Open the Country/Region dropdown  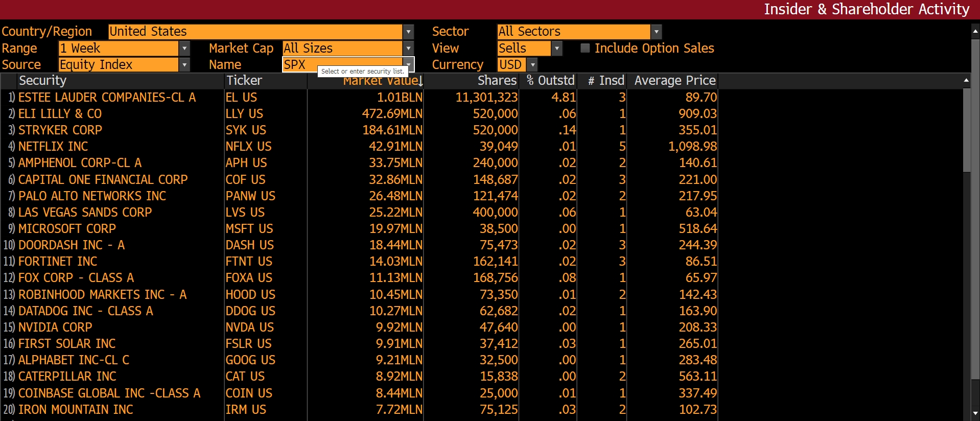tap(408, 32)
